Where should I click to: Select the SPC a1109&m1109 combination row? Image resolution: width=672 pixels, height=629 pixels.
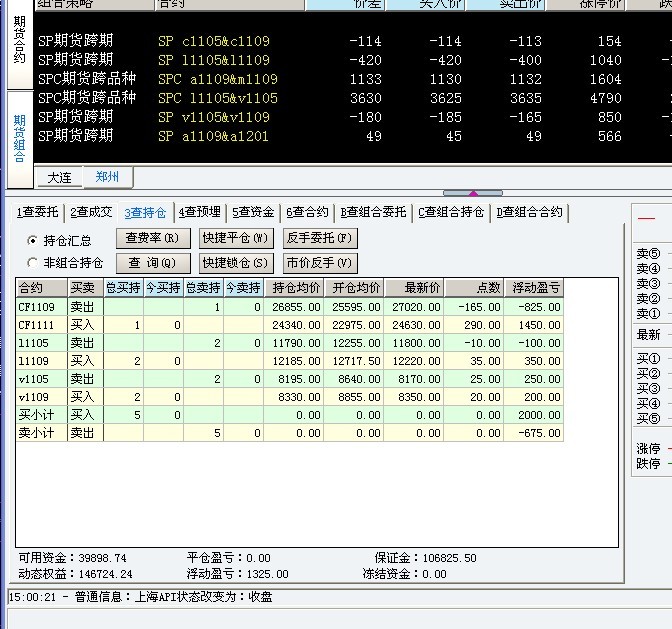coord(353,79)
